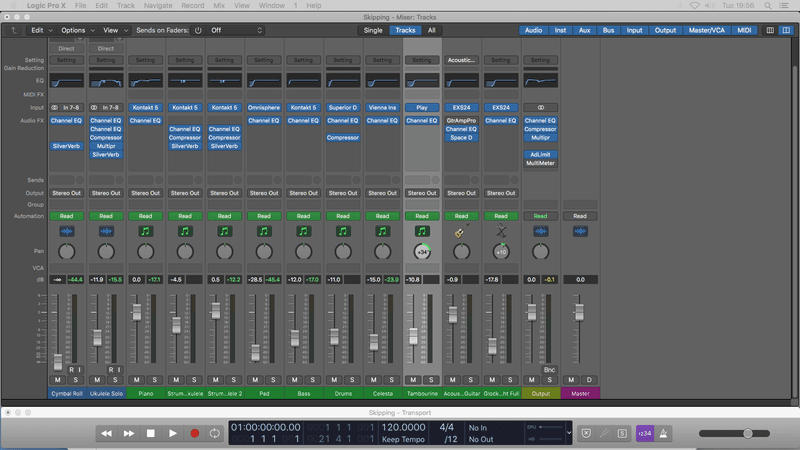The height and width of the screenshot is (450, 800).
Task: Solo the Tambourine channel
Action: point(431,380)
